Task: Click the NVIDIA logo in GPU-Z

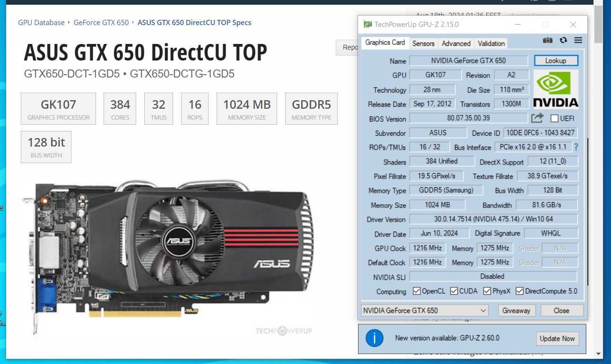Action: 556,89
